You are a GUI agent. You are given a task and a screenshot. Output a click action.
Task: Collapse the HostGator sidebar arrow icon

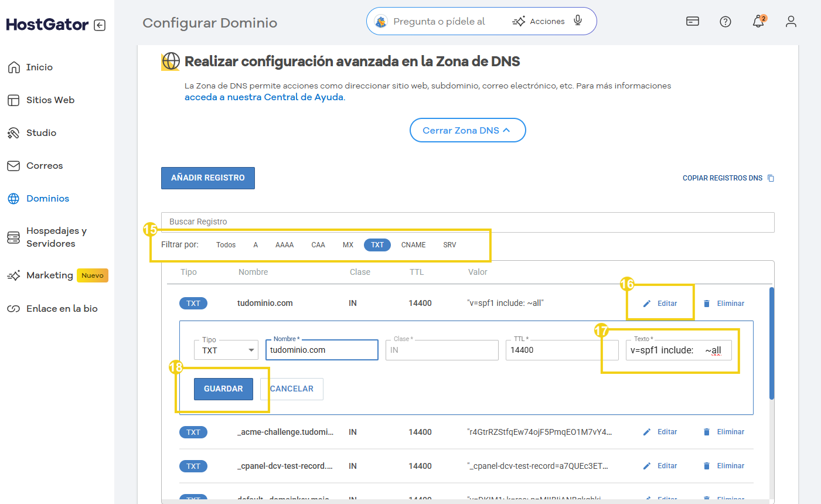tap(100, 25)
